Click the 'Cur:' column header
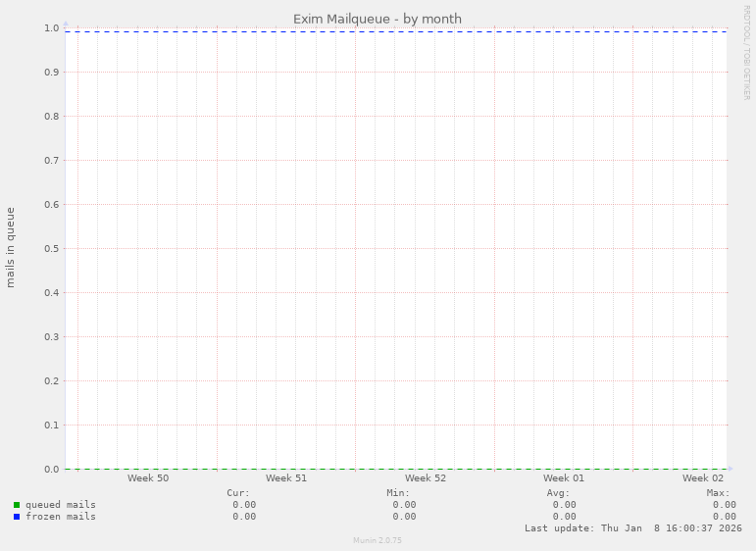The height and width of the screenshot is (551, 756). tap(238, 493)
